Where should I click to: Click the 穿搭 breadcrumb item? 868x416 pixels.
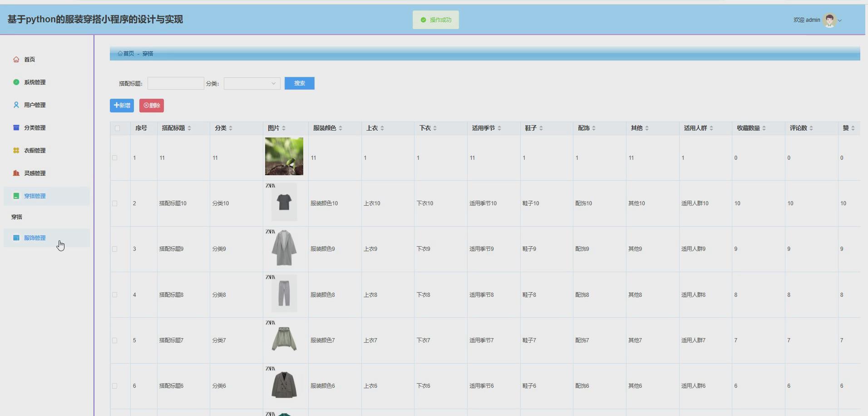[148, 54]
